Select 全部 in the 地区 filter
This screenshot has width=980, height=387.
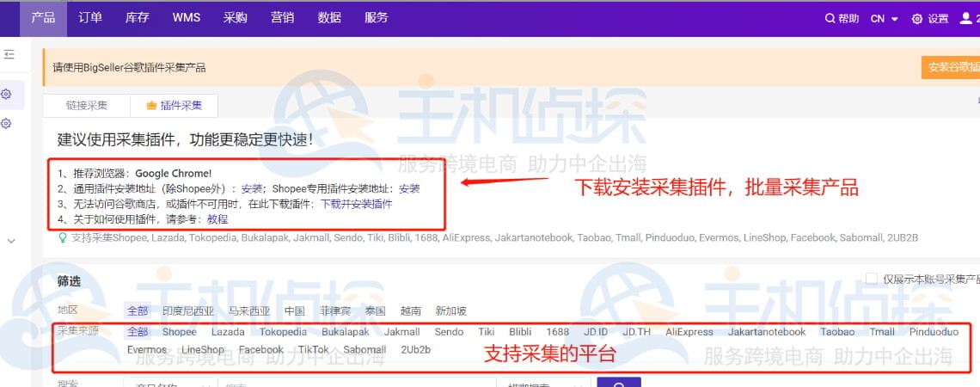tap(138, 310)
